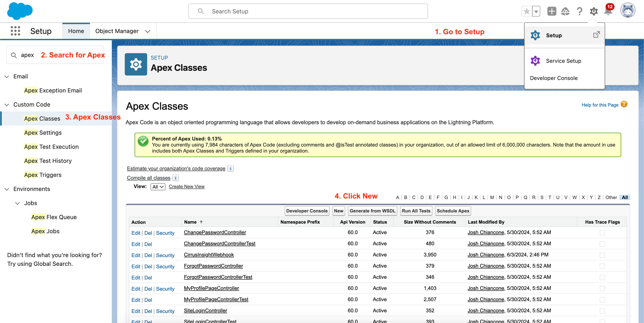This screenshot has width=644, height=323.
Task: Click Edit for MyProfilePageController
Action: point(136,289)
